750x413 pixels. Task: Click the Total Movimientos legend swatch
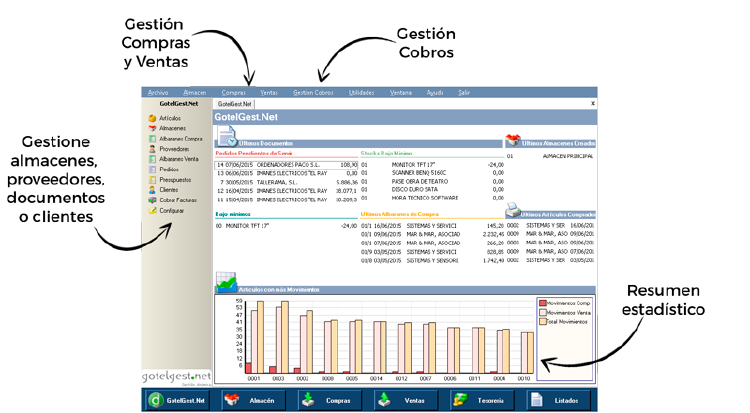click(x=543, y=322)
